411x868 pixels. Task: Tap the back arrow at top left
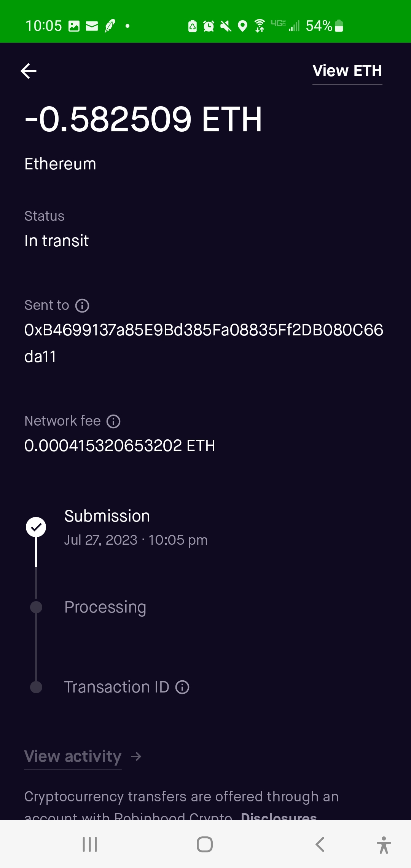pos(29,71)
